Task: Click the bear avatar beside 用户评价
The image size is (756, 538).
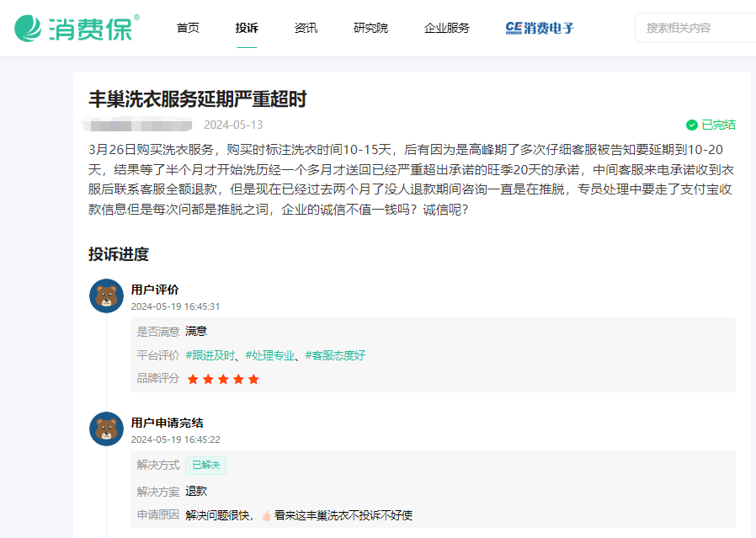Action: tap(107, 296)
